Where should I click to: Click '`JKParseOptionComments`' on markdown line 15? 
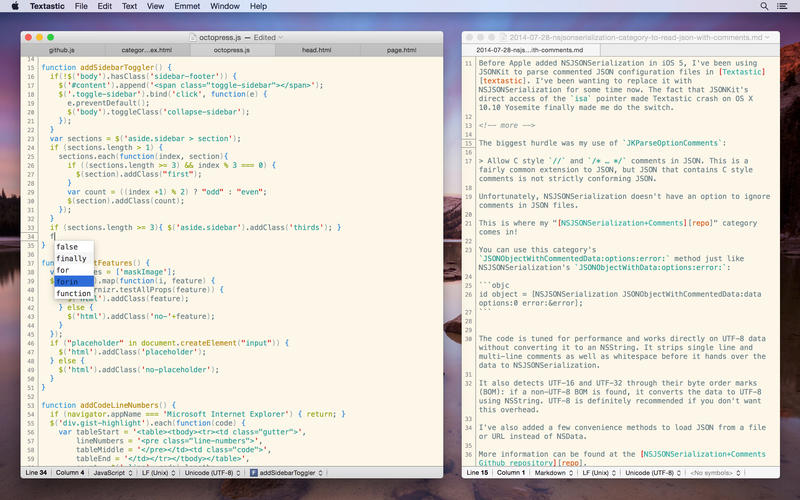(671, 143)
